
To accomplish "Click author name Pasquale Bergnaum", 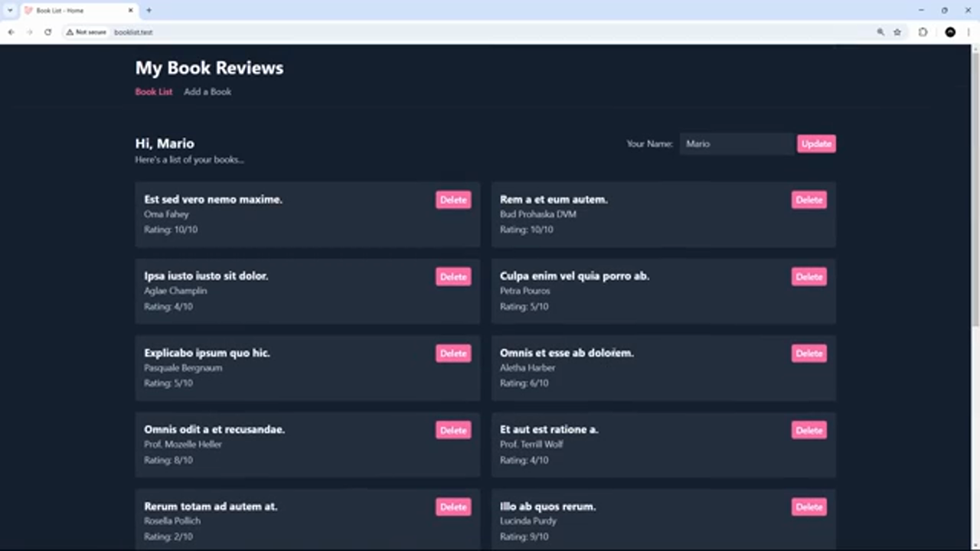I will pos(183,367).
